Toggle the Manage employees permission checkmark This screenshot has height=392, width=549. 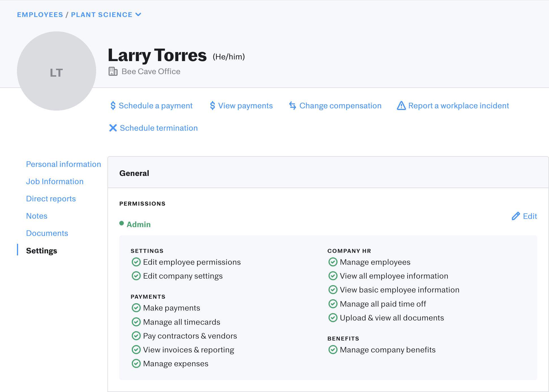tap(333, 262)
